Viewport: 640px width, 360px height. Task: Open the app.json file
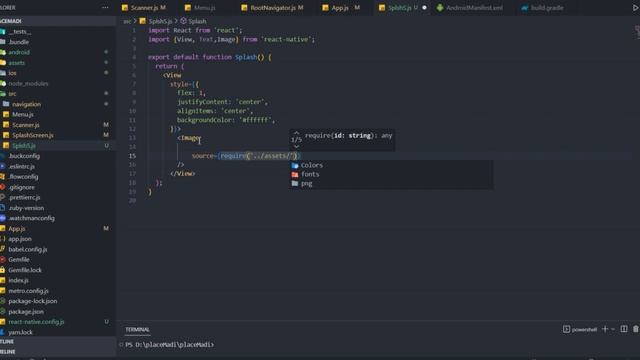20,239
